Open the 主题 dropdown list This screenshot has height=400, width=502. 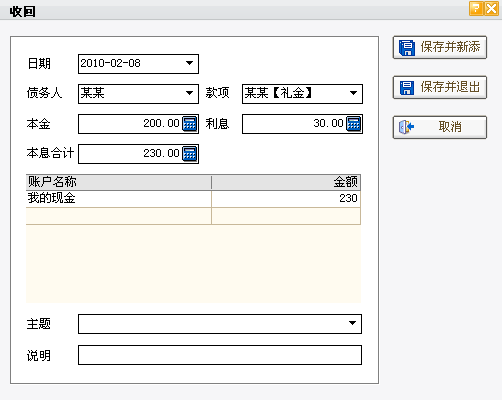pos(352,323)
